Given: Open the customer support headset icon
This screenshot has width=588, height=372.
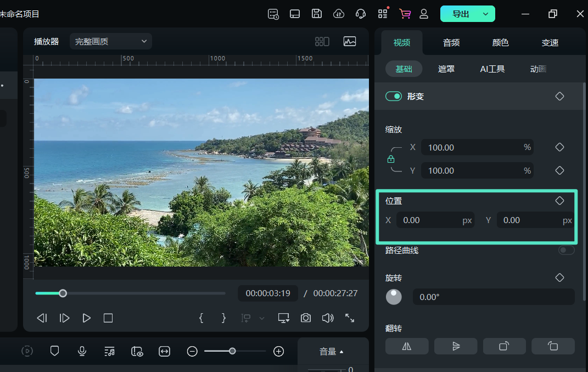Looking at the screenshot, I should click(x=361, y=14).
